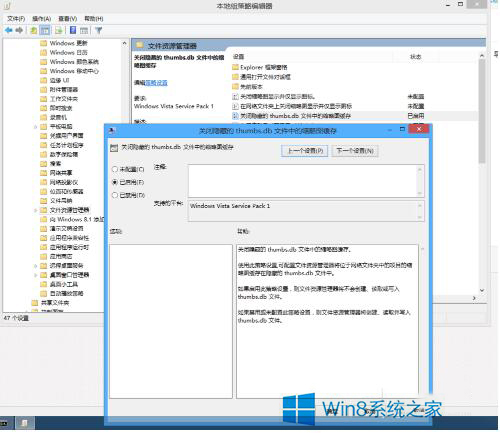Viewport: 500px width, 433px height.
Task: Click the blue Back arrow in toolbar
Action: (x=9, y=31)
